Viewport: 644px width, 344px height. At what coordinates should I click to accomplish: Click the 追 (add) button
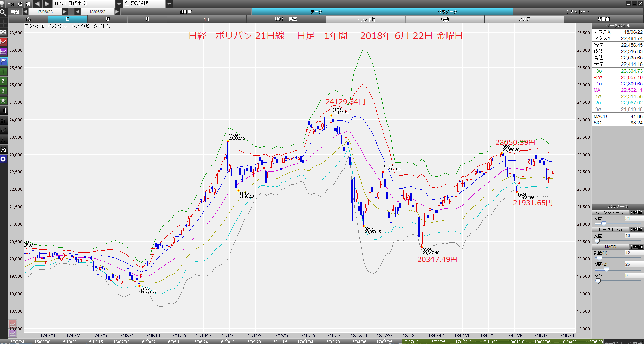coord(20,4)
